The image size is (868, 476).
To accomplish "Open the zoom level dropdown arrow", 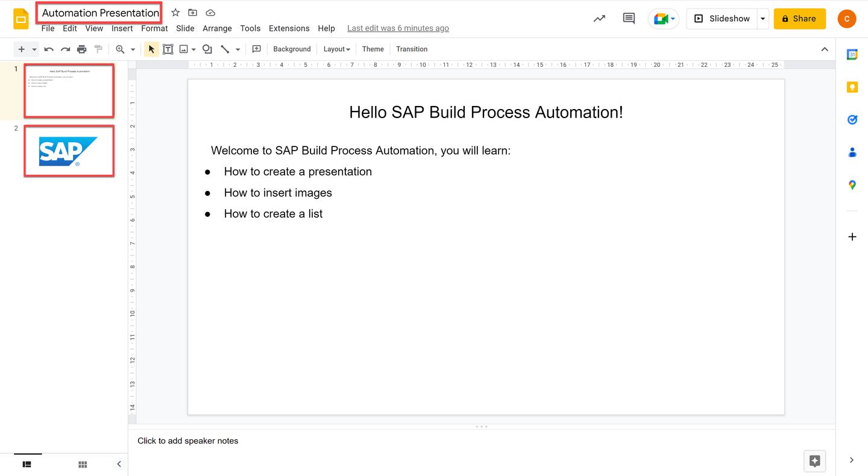I will click(133, 49).
